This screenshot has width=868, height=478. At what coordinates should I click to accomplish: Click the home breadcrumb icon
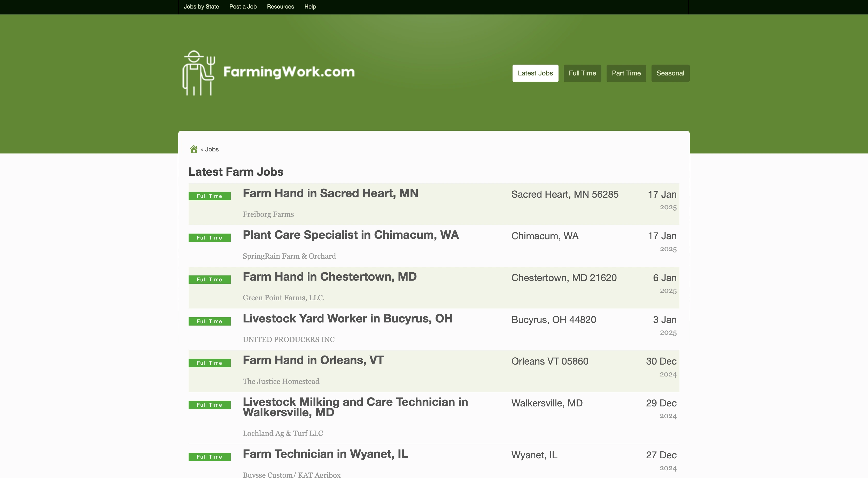click(193, 149)
